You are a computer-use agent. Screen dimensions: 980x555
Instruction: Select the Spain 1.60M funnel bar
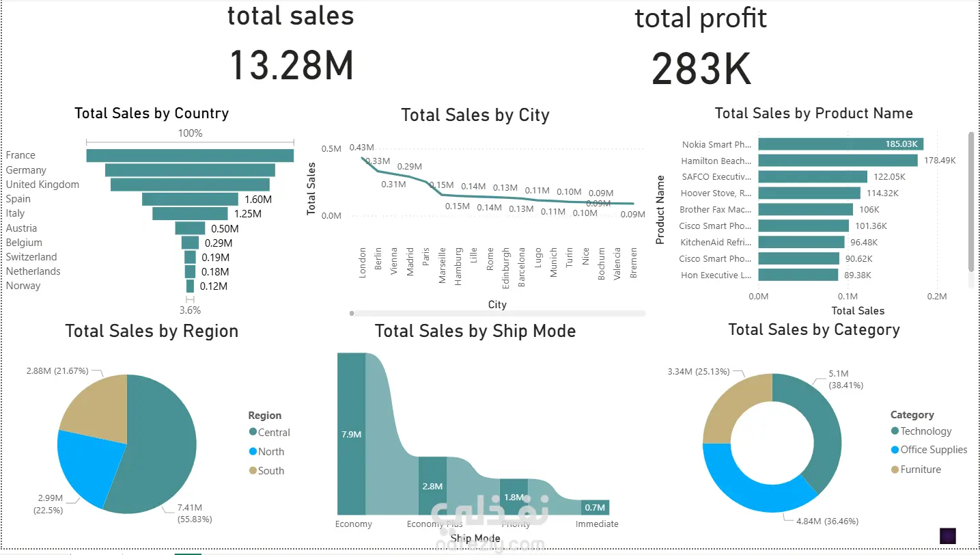click(x=190, y=199)
